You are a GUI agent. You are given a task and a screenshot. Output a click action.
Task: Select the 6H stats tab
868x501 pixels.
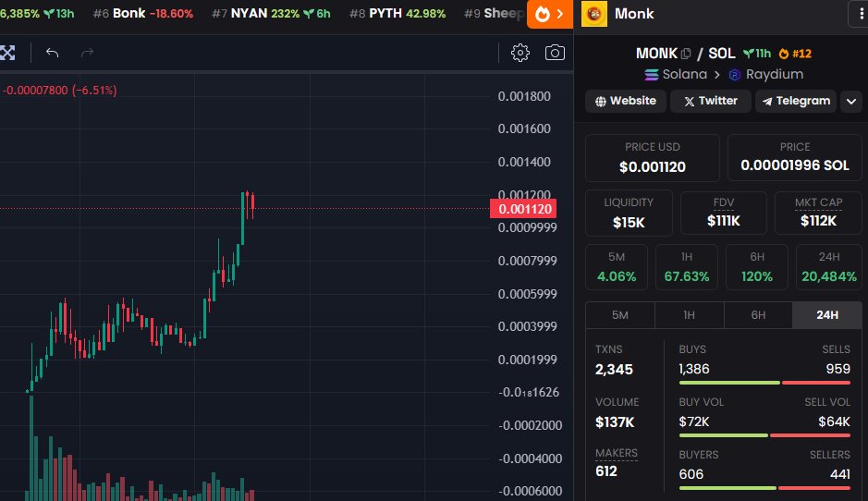click(x=758, y=315)
